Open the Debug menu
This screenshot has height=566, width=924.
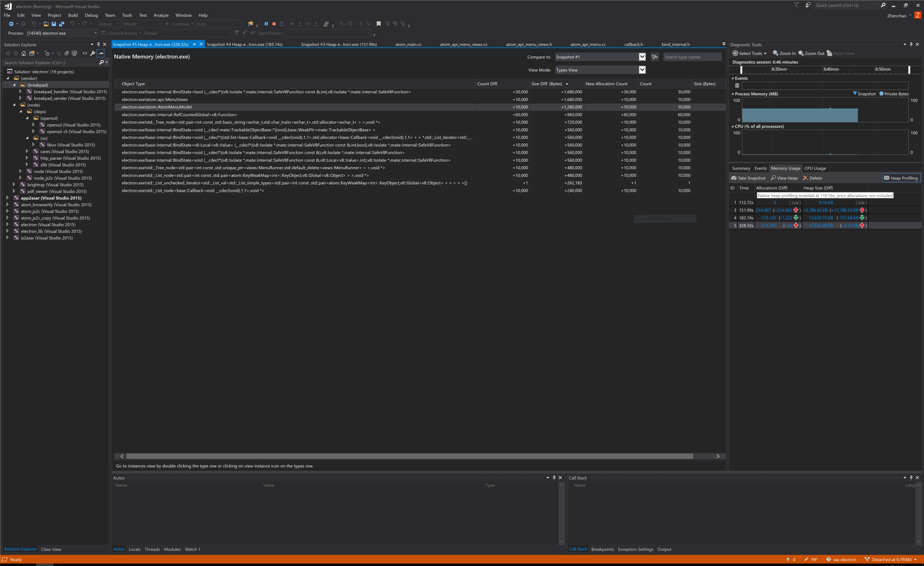(x=91, y=16)
